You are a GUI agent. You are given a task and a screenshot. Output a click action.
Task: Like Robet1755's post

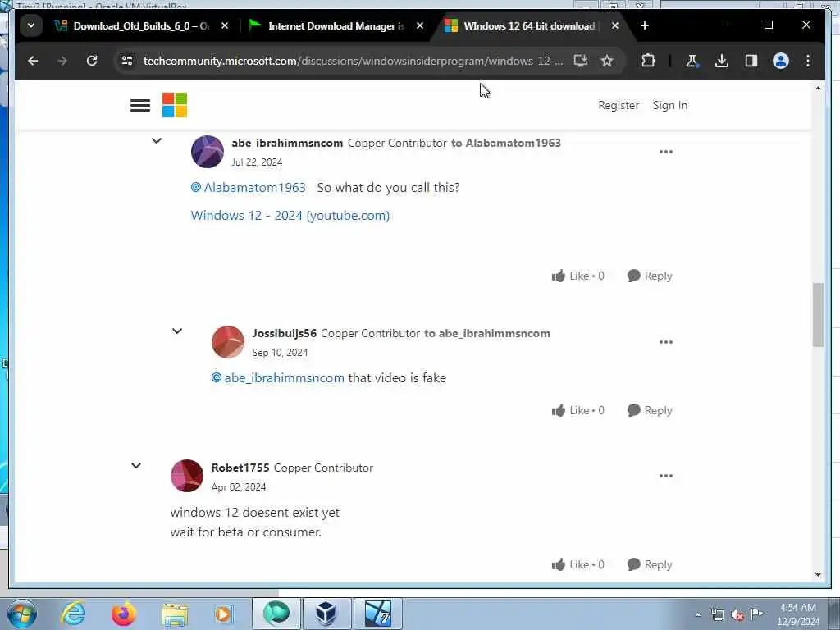(x=578, y=564)
